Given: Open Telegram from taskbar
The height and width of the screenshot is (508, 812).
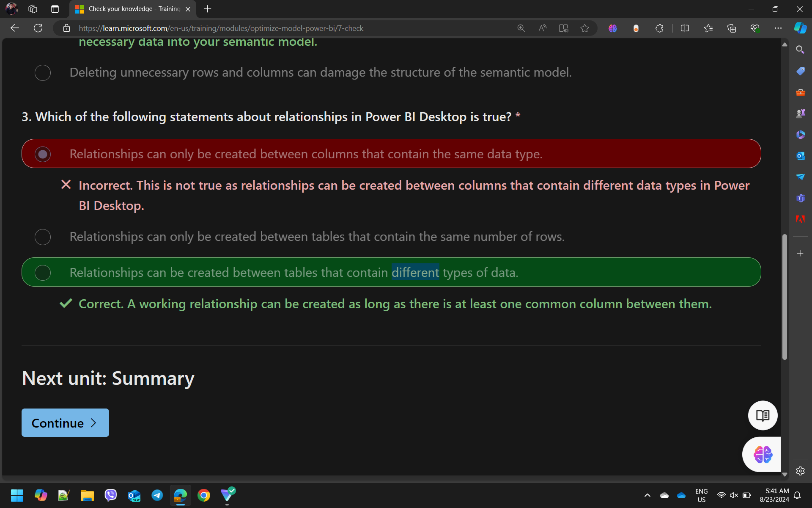Looking at the screenshot, I should point(157,495).
